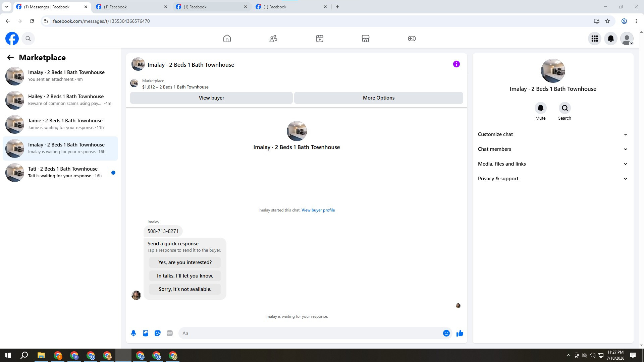Open Windows notification center
This screenshot has height=362, width=644.
coord(633,355)
